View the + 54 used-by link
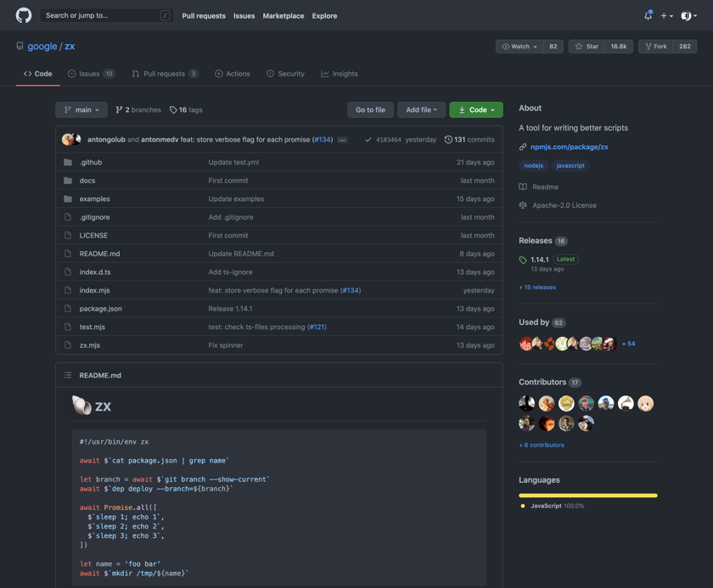 click(628, 344)
